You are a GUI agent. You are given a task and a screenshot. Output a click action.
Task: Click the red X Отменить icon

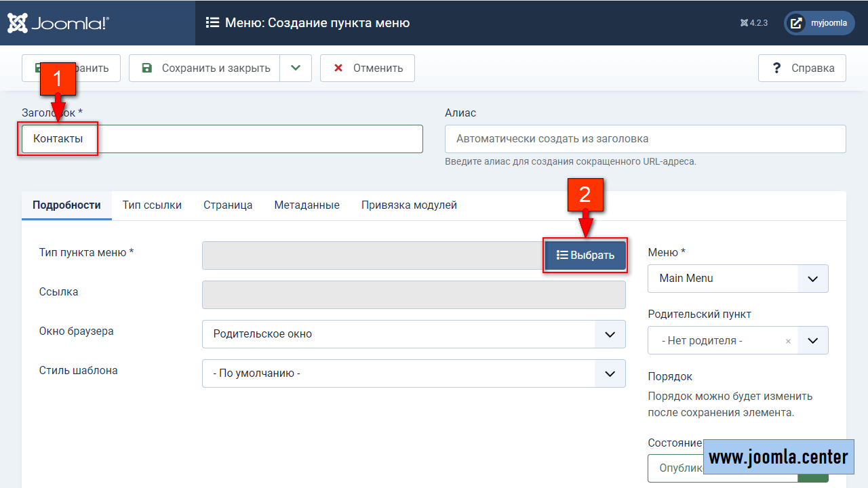click(338, 68)
